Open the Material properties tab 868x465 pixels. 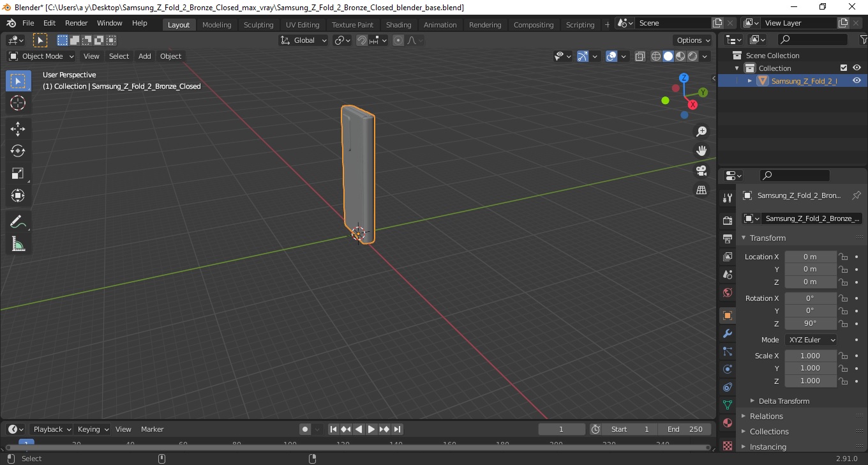tap(727, 423)
